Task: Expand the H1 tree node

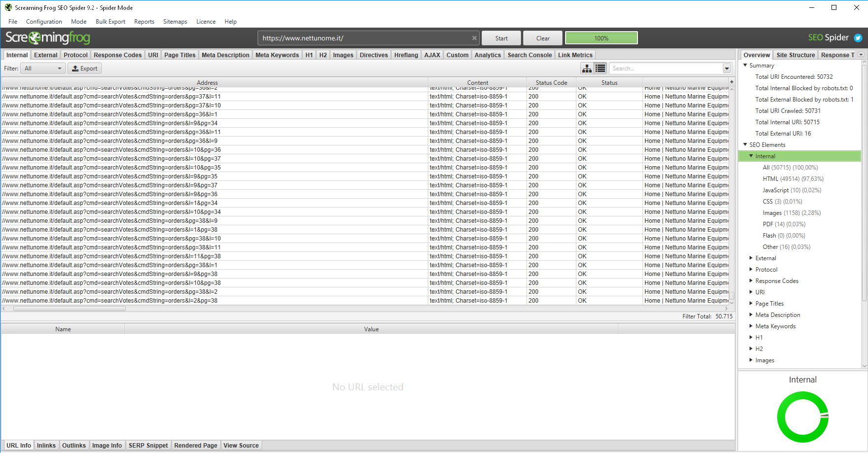Action: [x=751, y=337]
